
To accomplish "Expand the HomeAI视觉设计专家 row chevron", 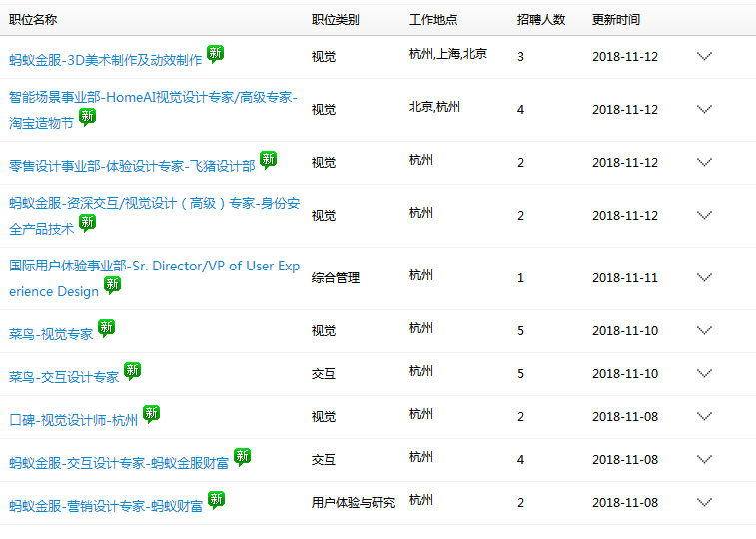I will click(704, 110).
